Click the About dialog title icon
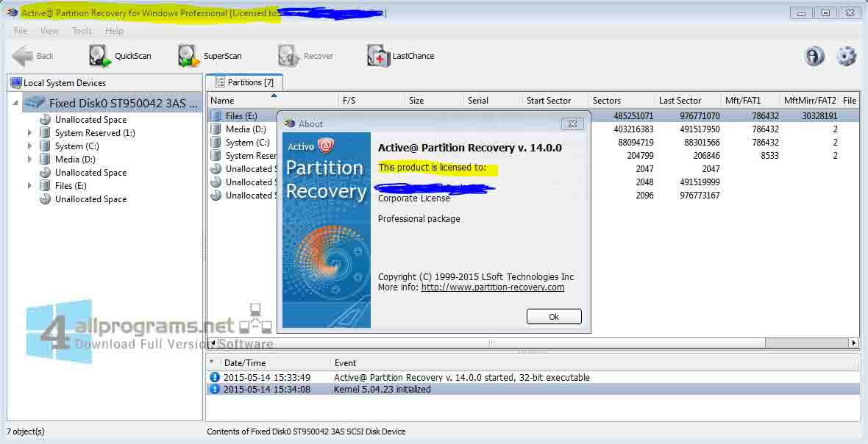Screen dimensions: 868x444 coord(289,123)
